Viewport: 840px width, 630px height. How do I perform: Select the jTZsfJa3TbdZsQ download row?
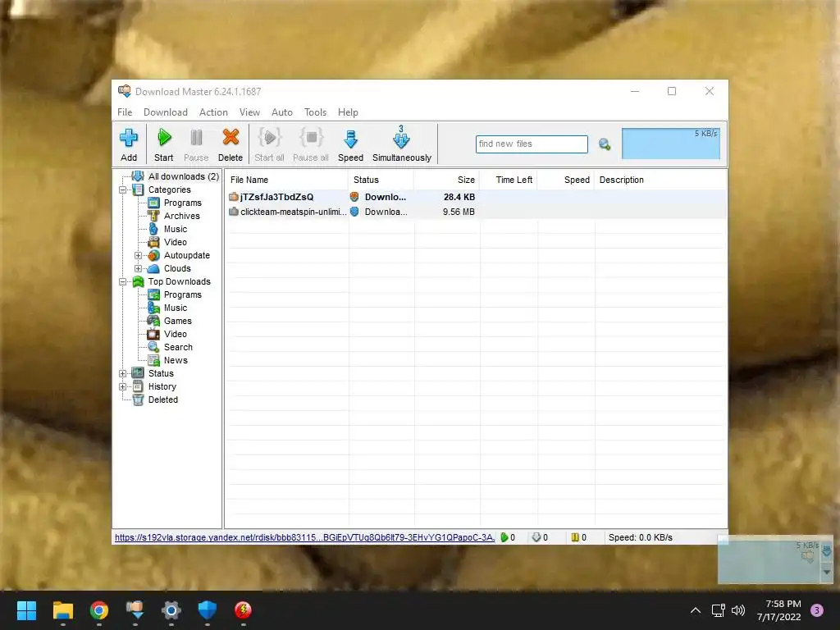tap(476, 197)
